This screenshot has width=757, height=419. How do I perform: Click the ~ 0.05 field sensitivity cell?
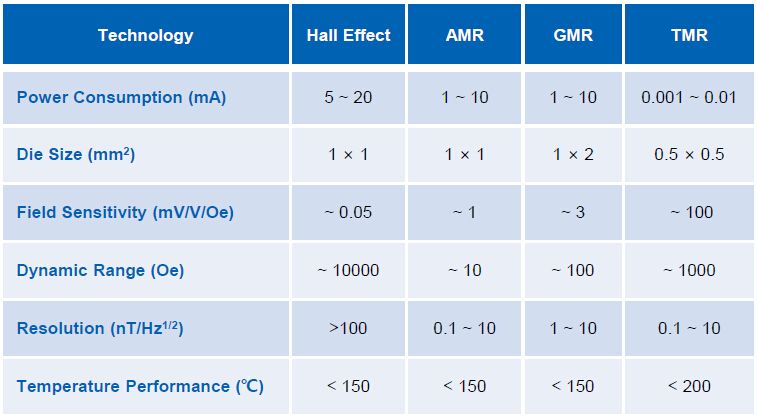coord(348,213)
